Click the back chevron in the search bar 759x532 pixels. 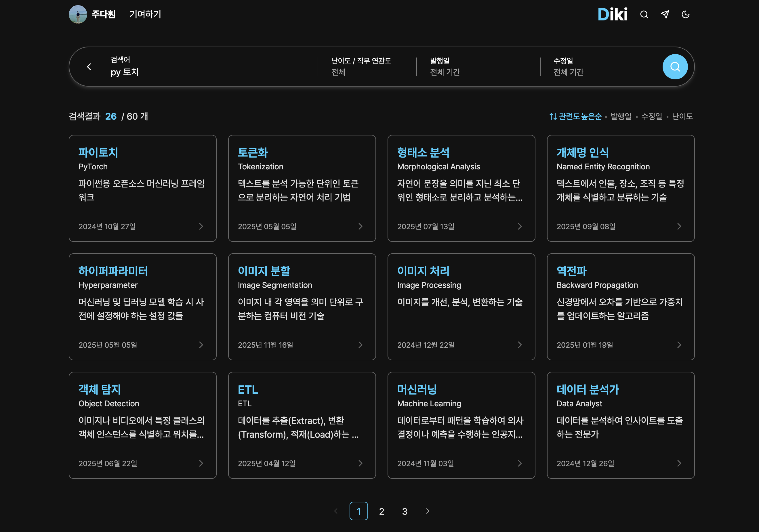89,66
